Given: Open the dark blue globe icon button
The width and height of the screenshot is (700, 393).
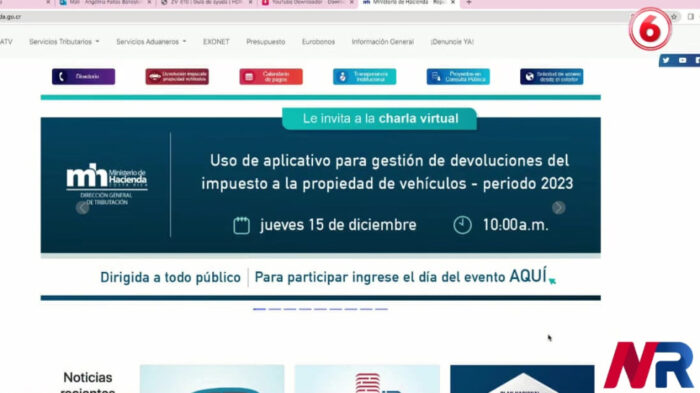Looking at the screenshot, I should click(x=551, y=76).
